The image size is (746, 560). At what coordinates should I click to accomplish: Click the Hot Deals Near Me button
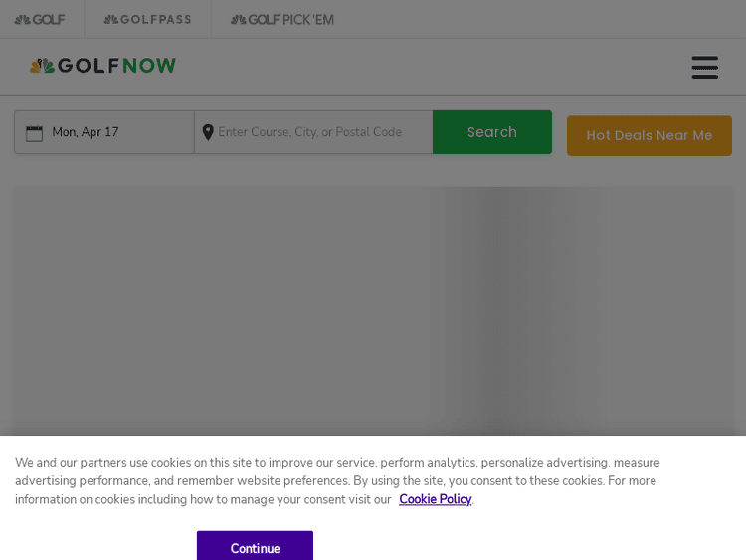pos(649,136)
